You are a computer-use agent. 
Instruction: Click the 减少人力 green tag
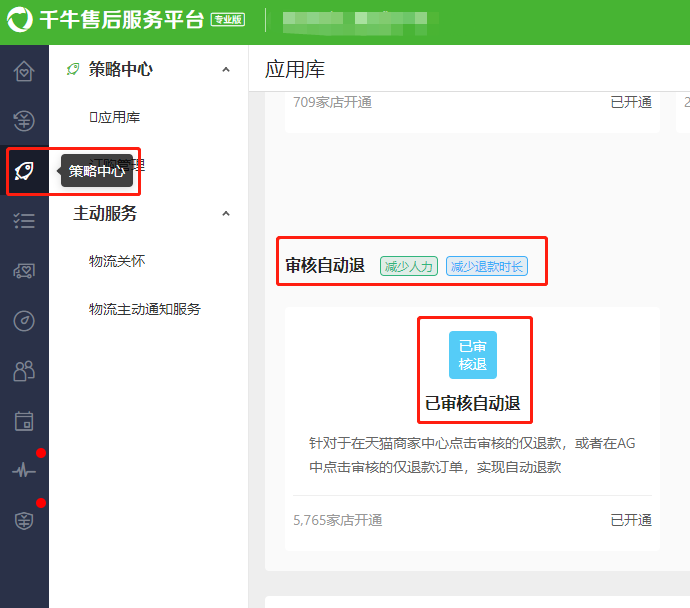(408, 266)
